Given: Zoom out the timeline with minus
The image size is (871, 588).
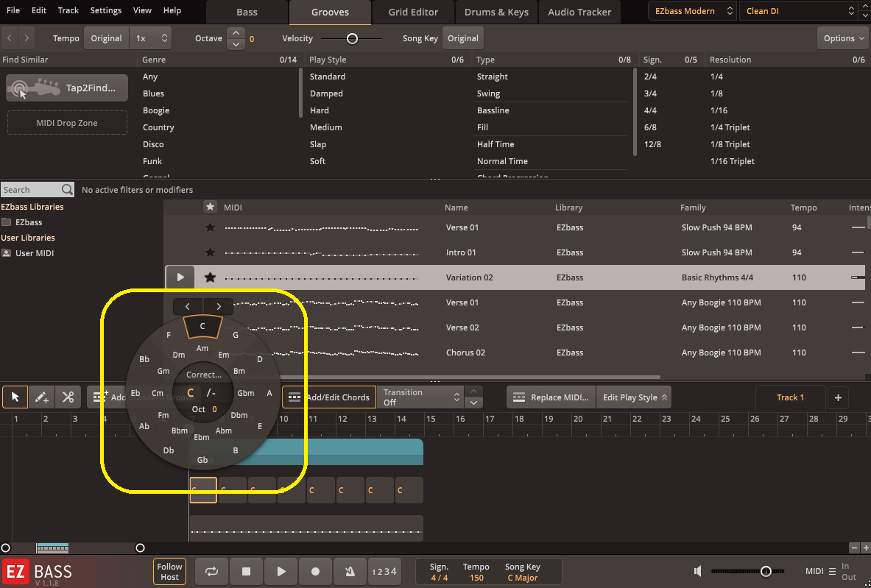Looking at the screenshot, I should point(855,548).
